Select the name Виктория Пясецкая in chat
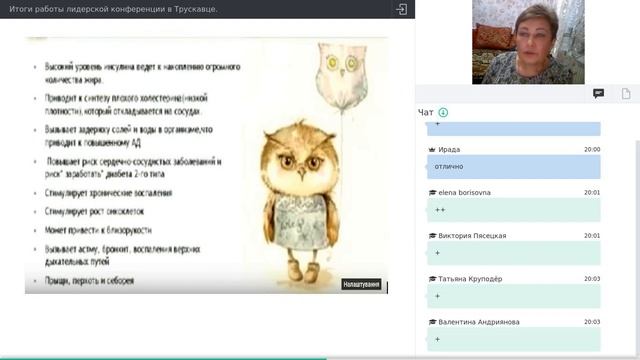Screen dimensions: 640x360 coord(472,236)
